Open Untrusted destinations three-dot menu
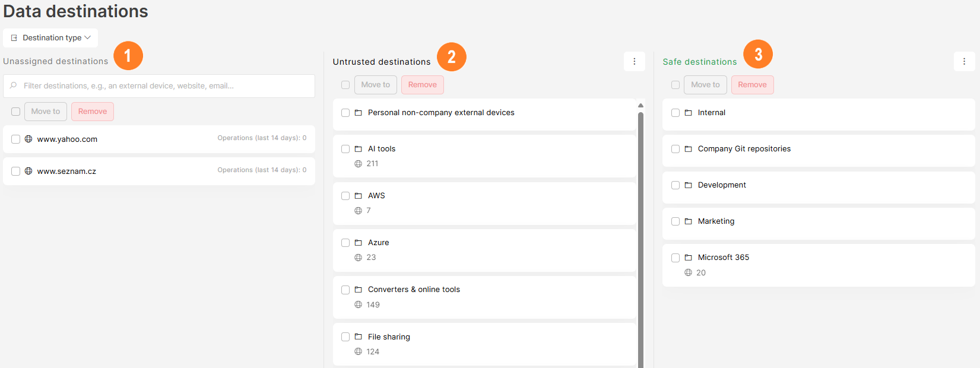This screenshot has height=368, width=980. coord(634,61)
